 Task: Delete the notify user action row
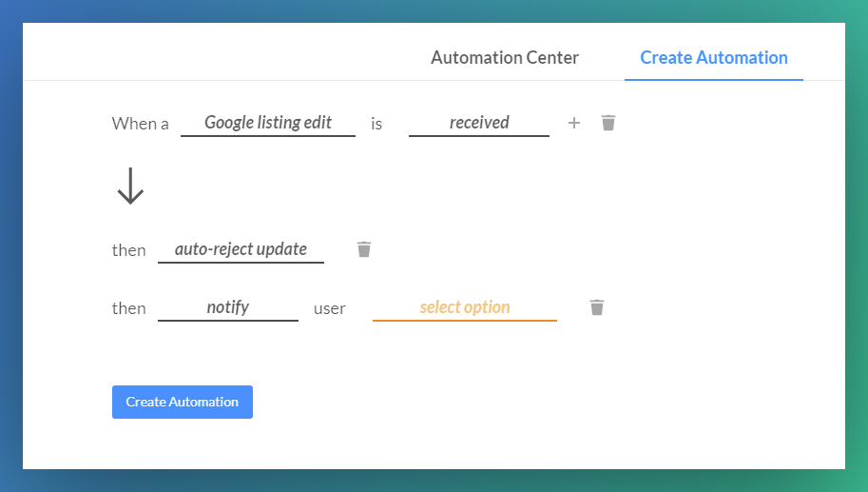(597, 307)
